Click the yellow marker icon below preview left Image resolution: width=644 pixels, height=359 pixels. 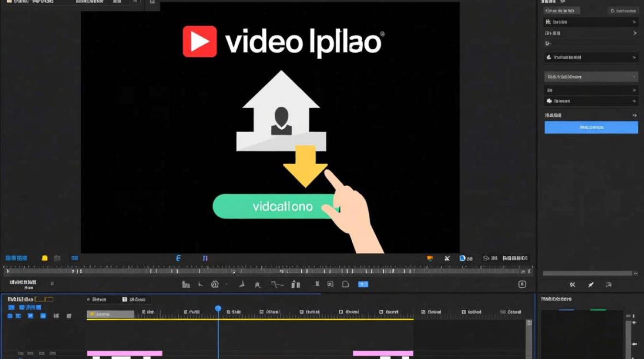coord(45,258)
